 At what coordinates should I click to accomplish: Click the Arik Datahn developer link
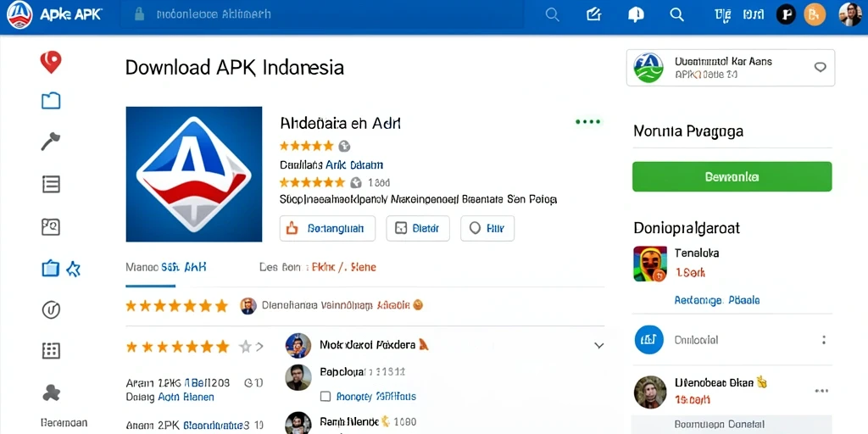coord(354,165)
